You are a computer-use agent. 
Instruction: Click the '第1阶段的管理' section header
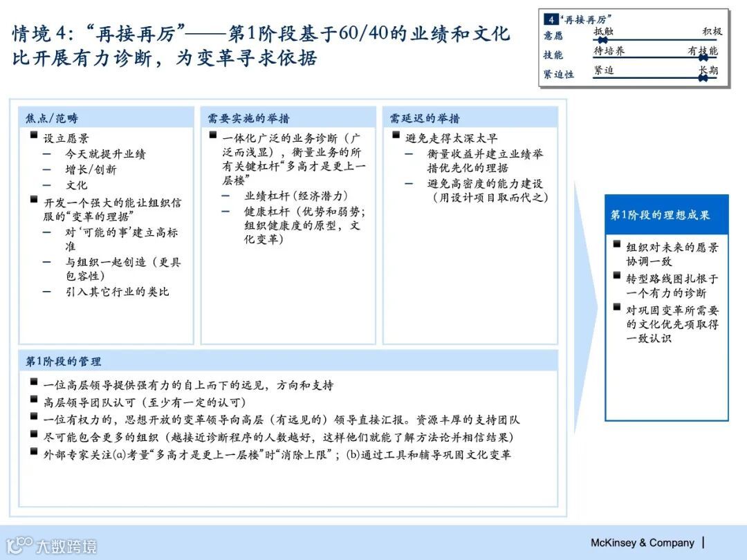pos(288,361)
